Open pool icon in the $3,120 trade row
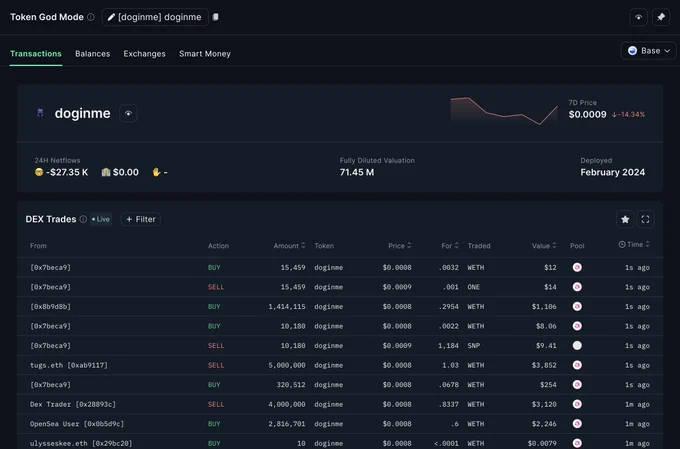 coord(577,404)
